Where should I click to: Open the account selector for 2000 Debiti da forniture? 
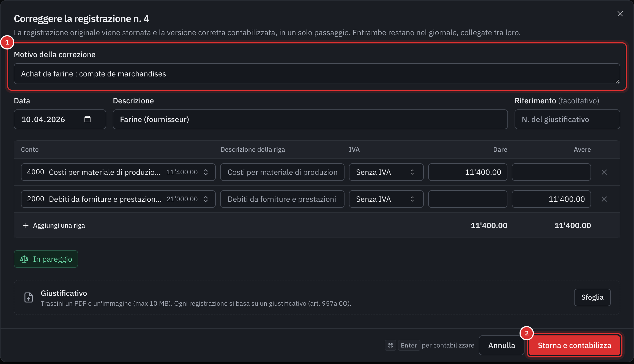(118, 199)
